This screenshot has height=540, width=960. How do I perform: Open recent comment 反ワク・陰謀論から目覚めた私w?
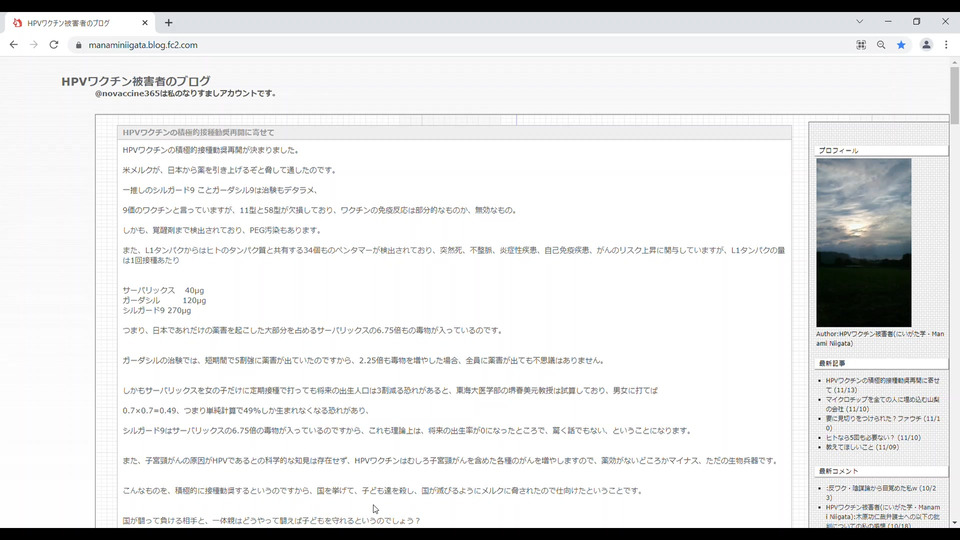click(x=881, y=493)
